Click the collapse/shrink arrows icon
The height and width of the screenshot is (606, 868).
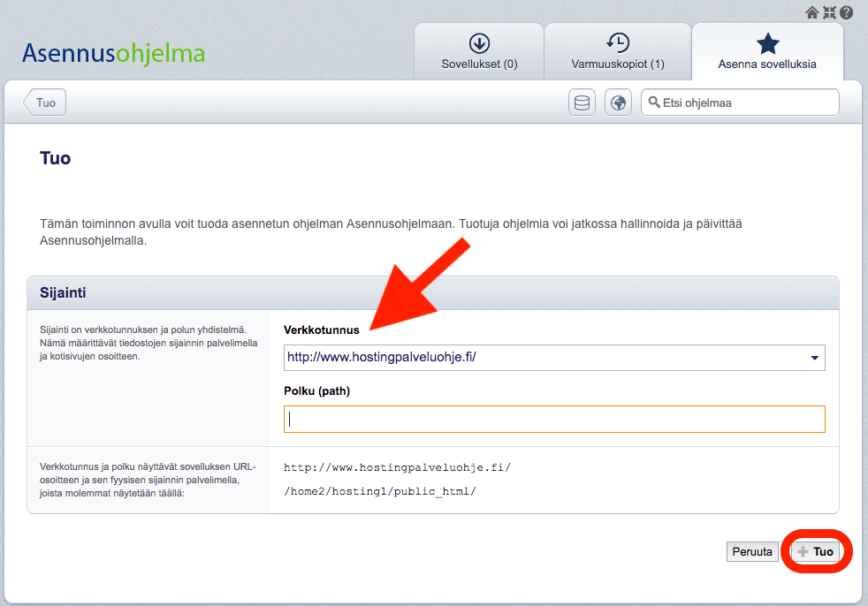coord(829,12)
